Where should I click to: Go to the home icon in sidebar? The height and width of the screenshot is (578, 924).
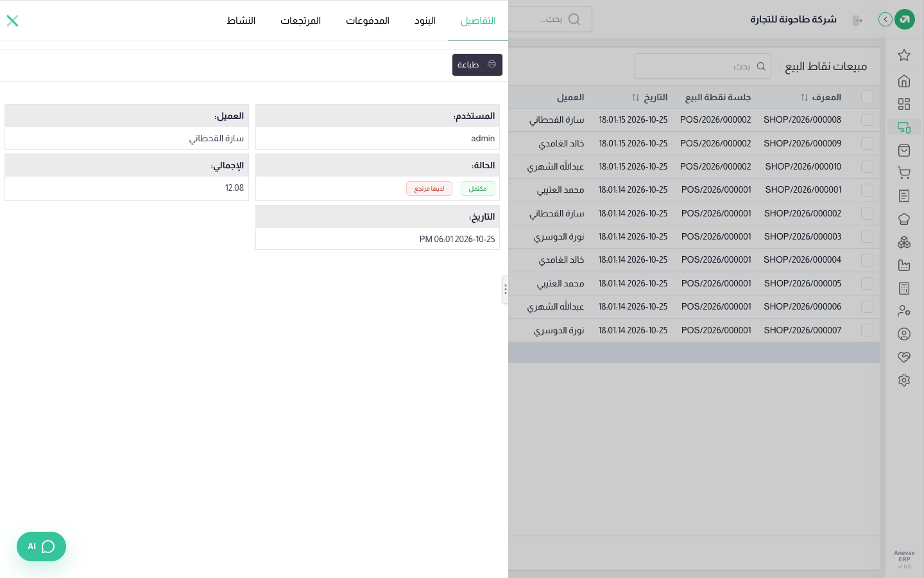904,81
